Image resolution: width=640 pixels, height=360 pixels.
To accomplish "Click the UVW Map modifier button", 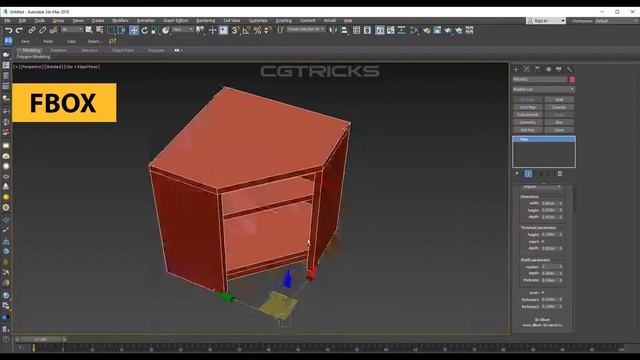I will coord(527,107).
